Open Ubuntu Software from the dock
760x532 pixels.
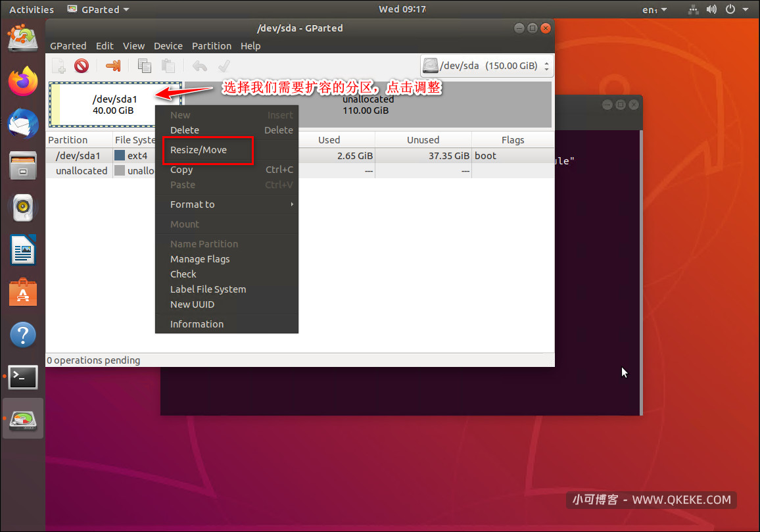click(x=23, y=293)
